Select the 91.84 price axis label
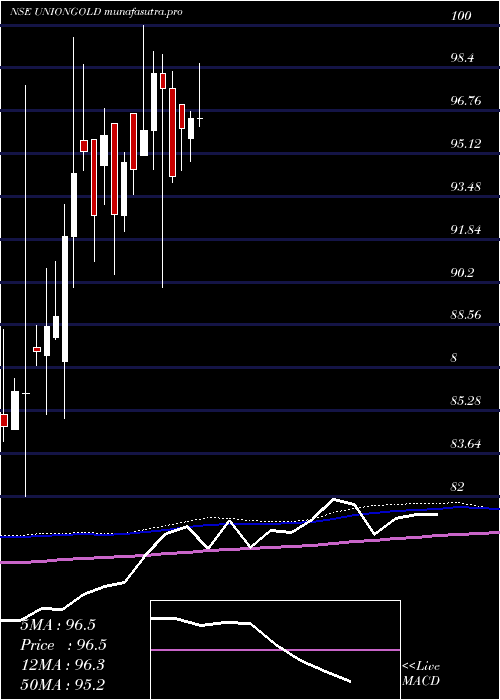 466,230
